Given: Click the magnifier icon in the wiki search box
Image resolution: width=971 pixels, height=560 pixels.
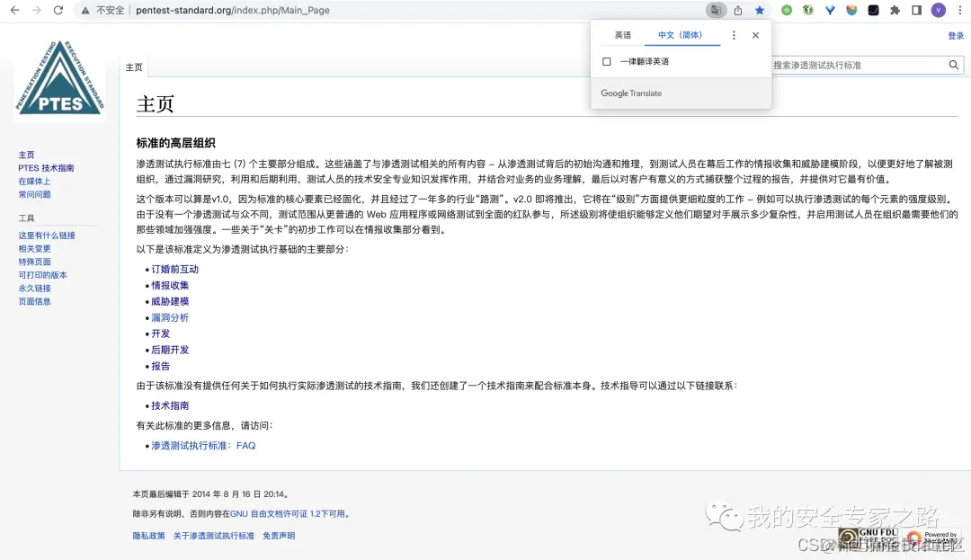Looking at the screenshot, I should (954, 65).
